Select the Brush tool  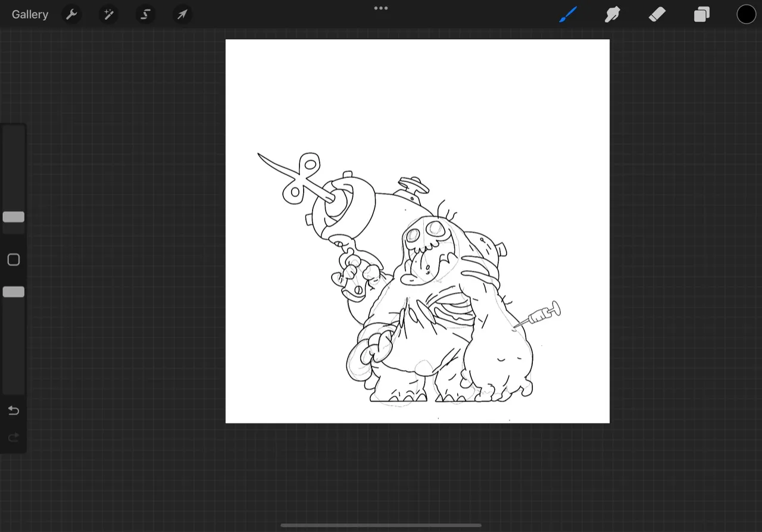point(568,14)
